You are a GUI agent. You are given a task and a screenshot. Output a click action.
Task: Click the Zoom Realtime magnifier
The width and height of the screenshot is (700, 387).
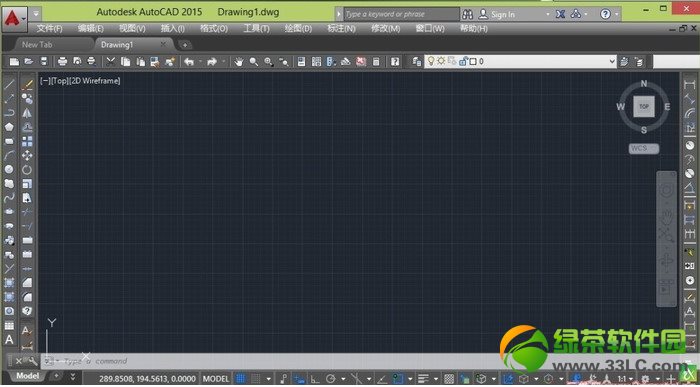tap(254, 62)
